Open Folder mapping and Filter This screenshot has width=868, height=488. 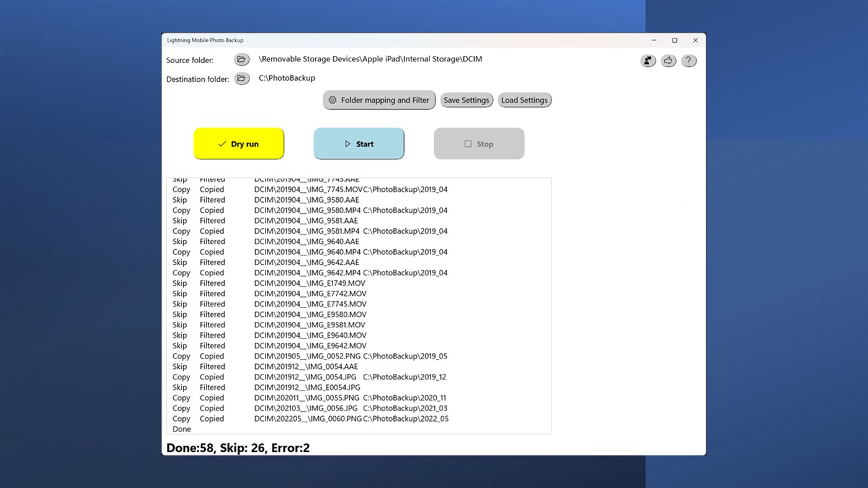pyautogui.click(x=379, y=100)
